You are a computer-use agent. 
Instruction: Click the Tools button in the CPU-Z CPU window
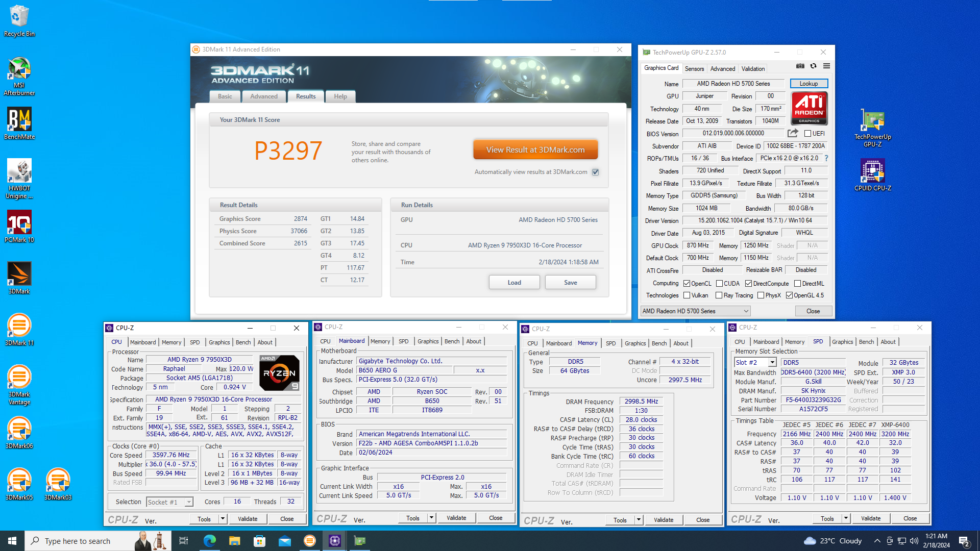[x=204, y=519]
